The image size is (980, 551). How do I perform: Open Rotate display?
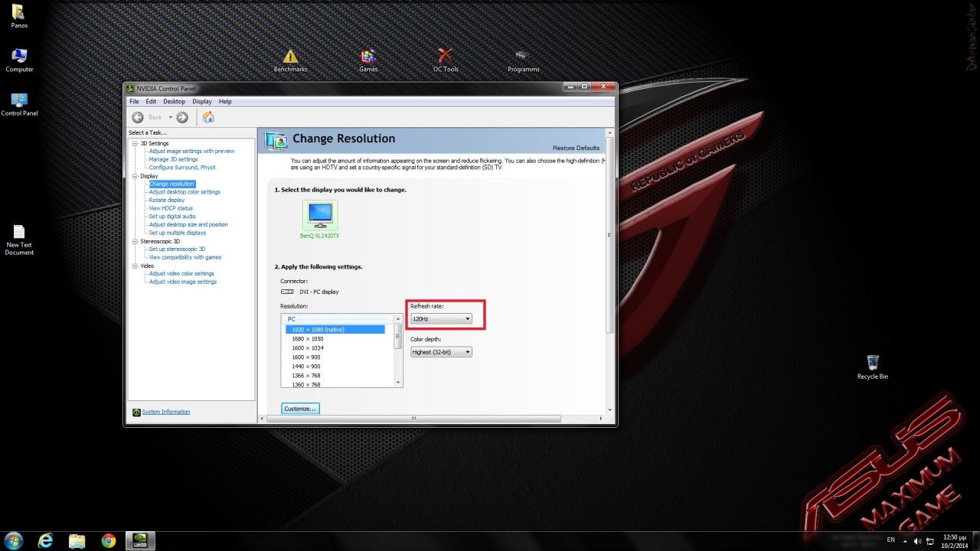tap(167, 201)
